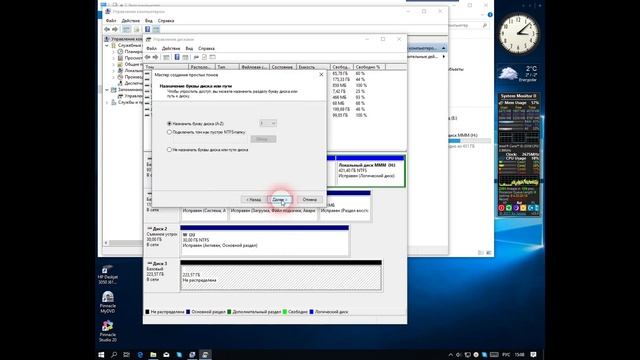Open Pinnacle MyDVD desktop icon
Screen dimensions: 640x360
pos(108,302)
